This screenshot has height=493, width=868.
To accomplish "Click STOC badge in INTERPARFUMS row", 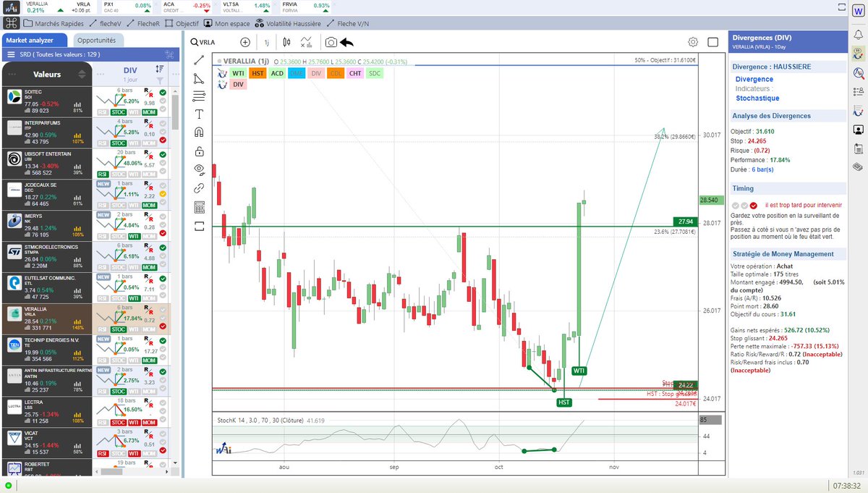I will (x=119, y=143).
